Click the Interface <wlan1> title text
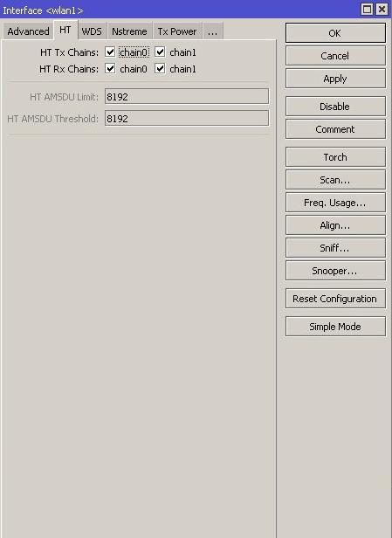This screenshot has height=538, width=392. coord(43,10)
